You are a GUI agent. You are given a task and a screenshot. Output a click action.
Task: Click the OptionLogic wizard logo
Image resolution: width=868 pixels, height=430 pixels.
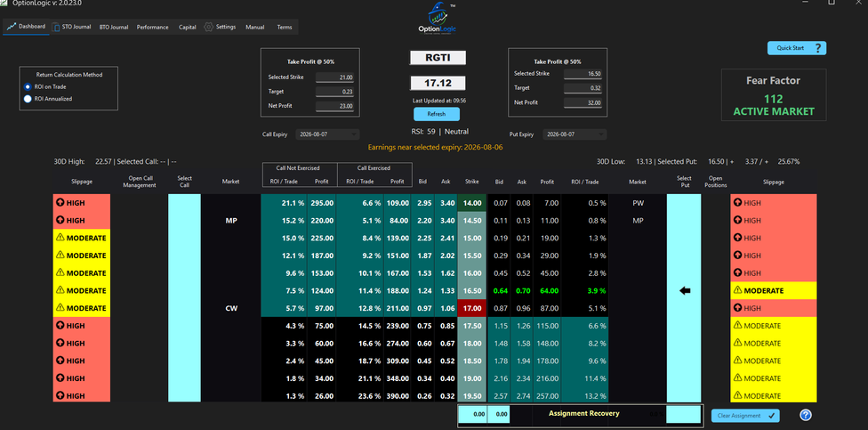(438, 19)
